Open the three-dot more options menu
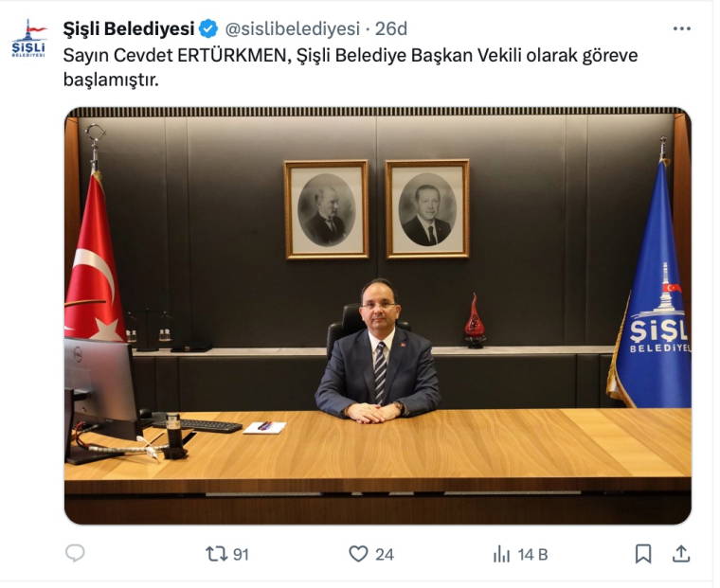This screenshot has width=720, height=588. 682,29
